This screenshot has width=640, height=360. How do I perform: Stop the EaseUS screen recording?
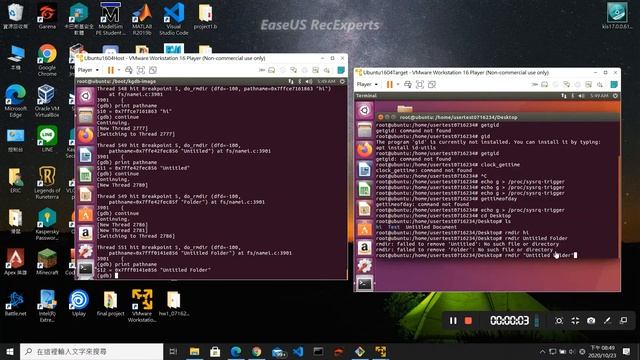469,321
